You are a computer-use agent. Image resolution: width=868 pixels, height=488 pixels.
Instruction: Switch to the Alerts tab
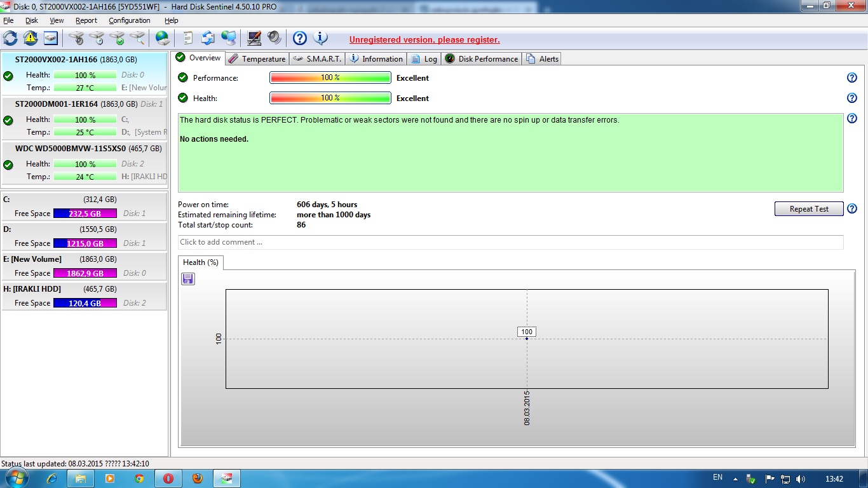(542, 58)
